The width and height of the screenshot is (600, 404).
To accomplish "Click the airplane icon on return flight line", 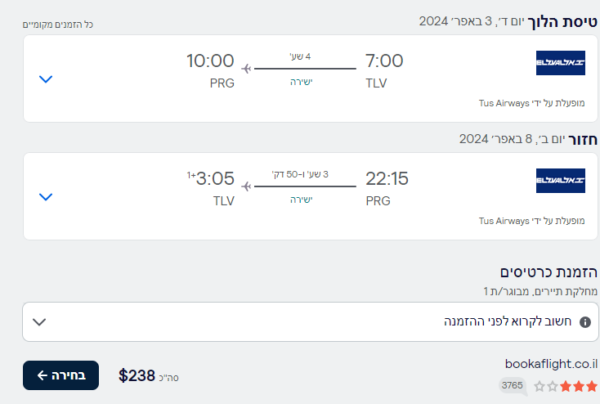I will click(x=246, y=187).
